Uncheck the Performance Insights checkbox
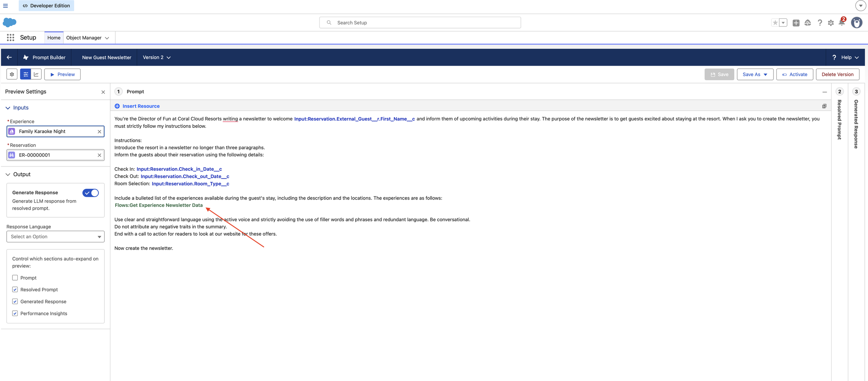 15,313
